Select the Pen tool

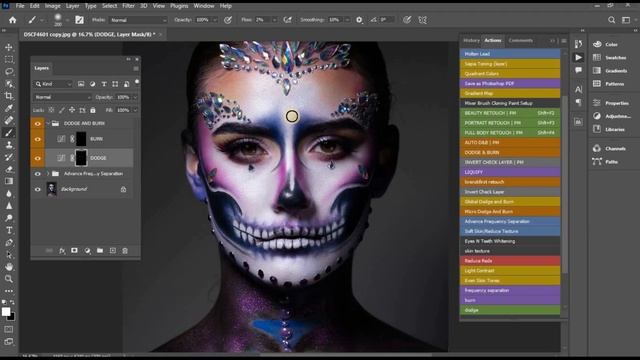coord(9,242)
